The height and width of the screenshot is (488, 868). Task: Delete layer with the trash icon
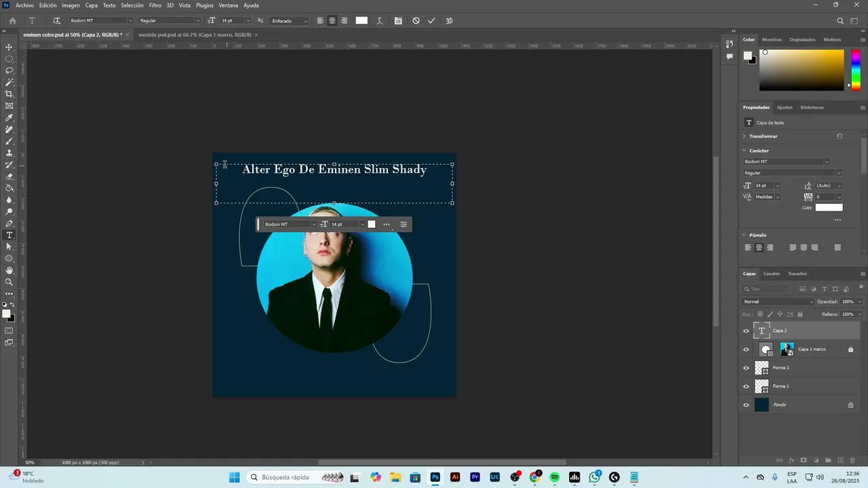point(853,460)
